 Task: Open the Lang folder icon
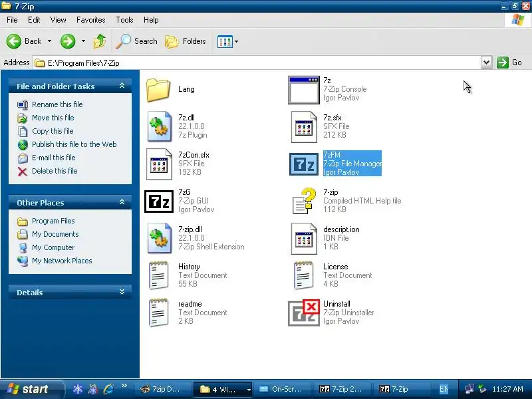coord(158,90)
